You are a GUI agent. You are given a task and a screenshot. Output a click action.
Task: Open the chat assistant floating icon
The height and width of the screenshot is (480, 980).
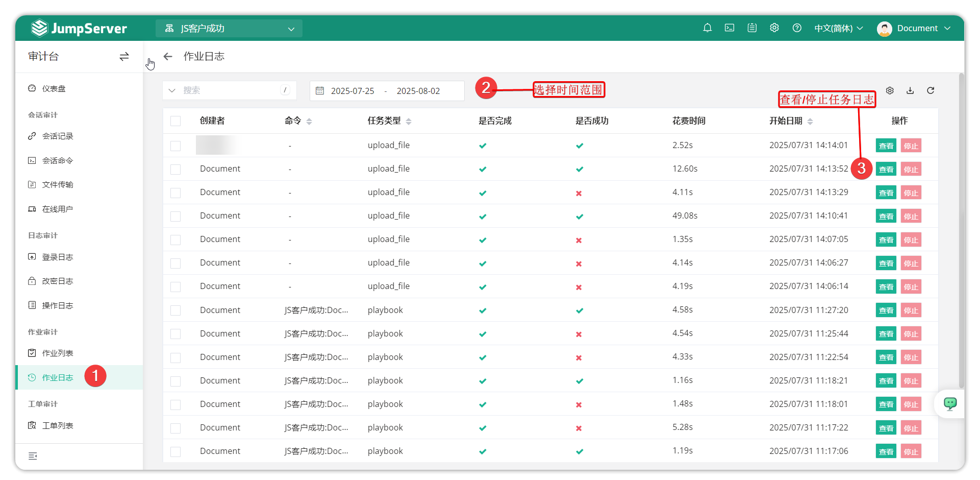(950, 404)
